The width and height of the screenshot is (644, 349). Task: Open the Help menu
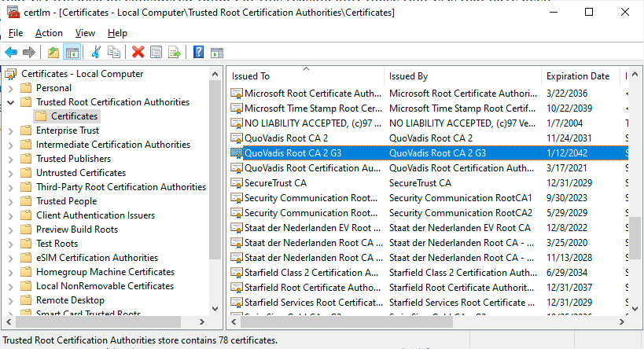pyautogui.click(x=117, y=33)
